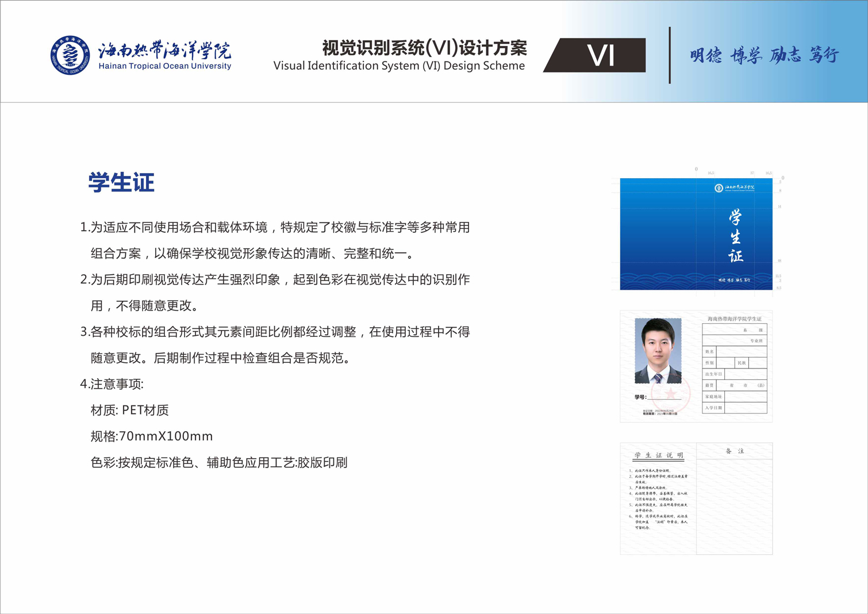Viewport: 868px width, 614px height.
Task: Click the 'Hainan Tropical Ocean University' English text
Action: 164,66
